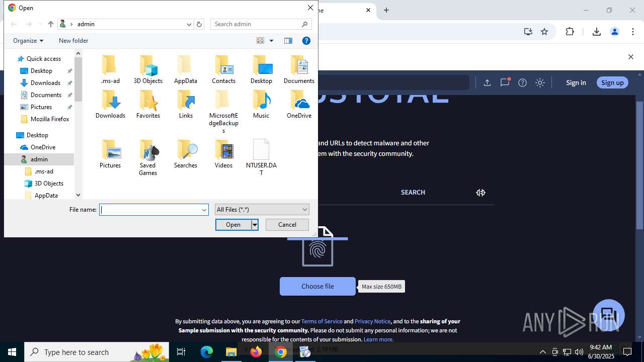
Task: Open the Organize dropdown menu
Action: click(x=28, y=41)
